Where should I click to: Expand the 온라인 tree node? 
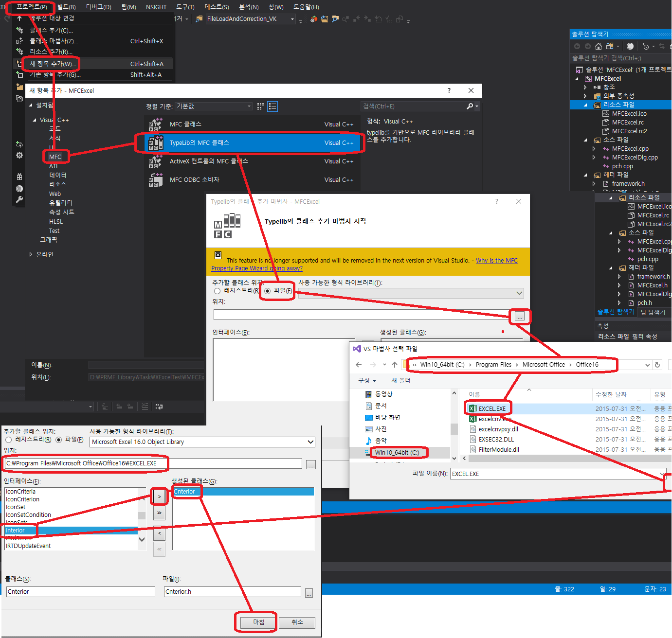coord(31,254)
